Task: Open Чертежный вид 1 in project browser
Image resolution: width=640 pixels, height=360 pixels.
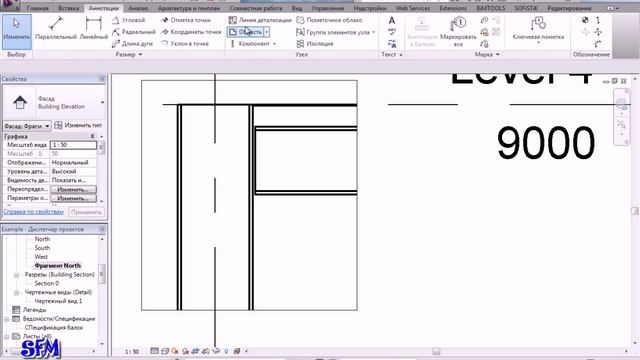Action: coord(58,301)
